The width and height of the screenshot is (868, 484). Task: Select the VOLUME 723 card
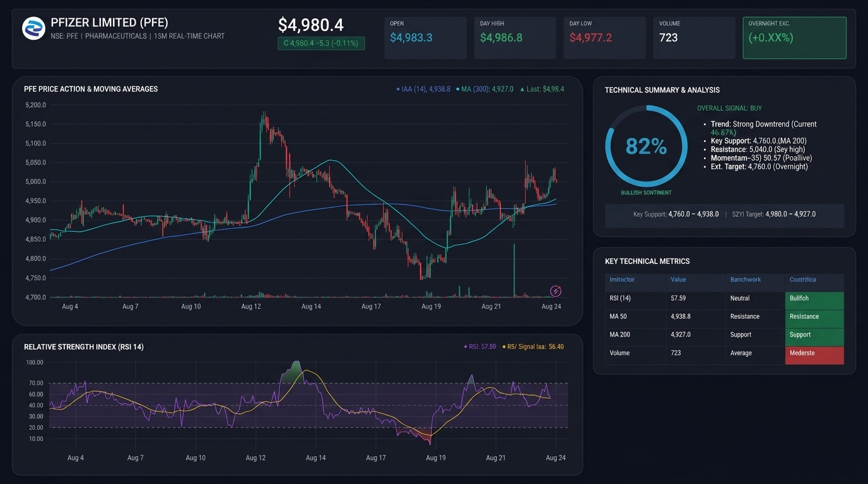[x=694, y=38]
